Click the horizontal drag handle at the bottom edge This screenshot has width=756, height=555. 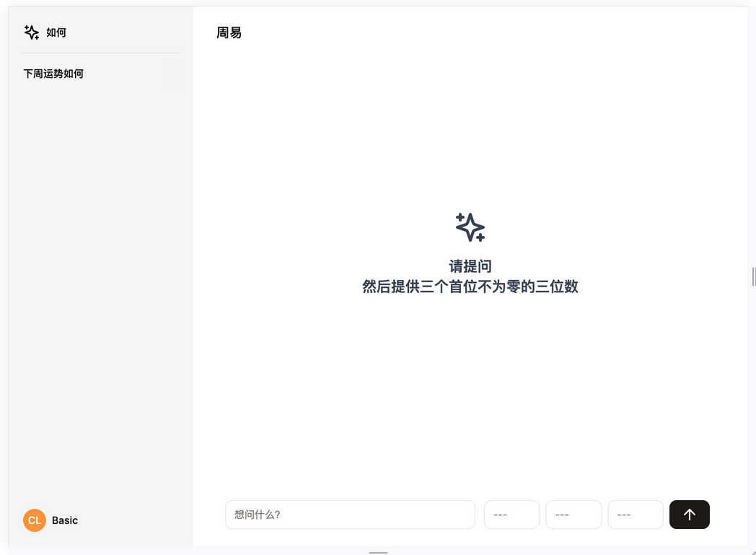[378, 552]
